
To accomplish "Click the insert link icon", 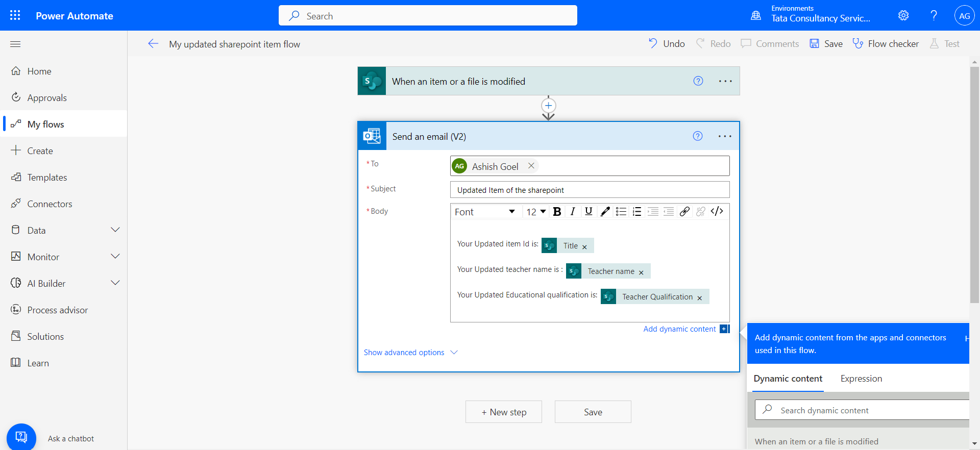I will [x=684, y=212].
